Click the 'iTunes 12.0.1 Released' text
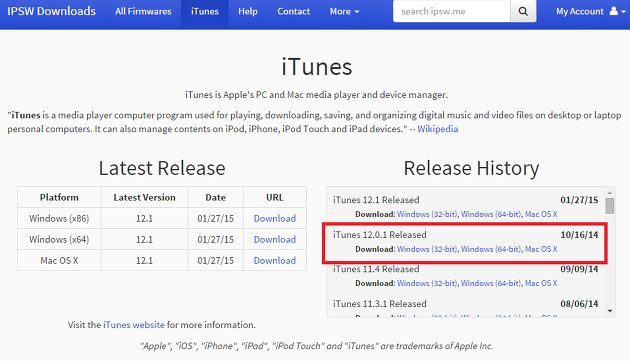This screenshot has width=630, height=361. (x=380, y=235)
